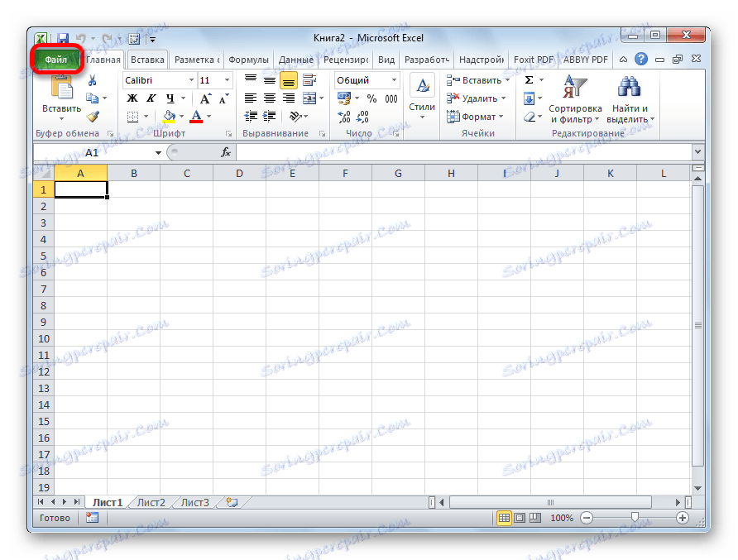Select the Лист2 sheet tab
The width and height of the screenshot is (738, 560).
pyautogui.click(x=151, y=501)
